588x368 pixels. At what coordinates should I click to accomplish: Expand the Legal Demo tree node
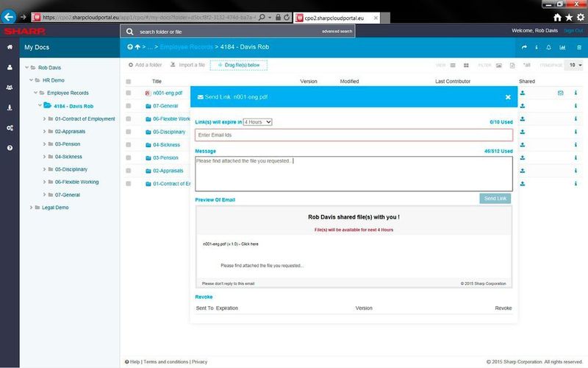[32, 208]
